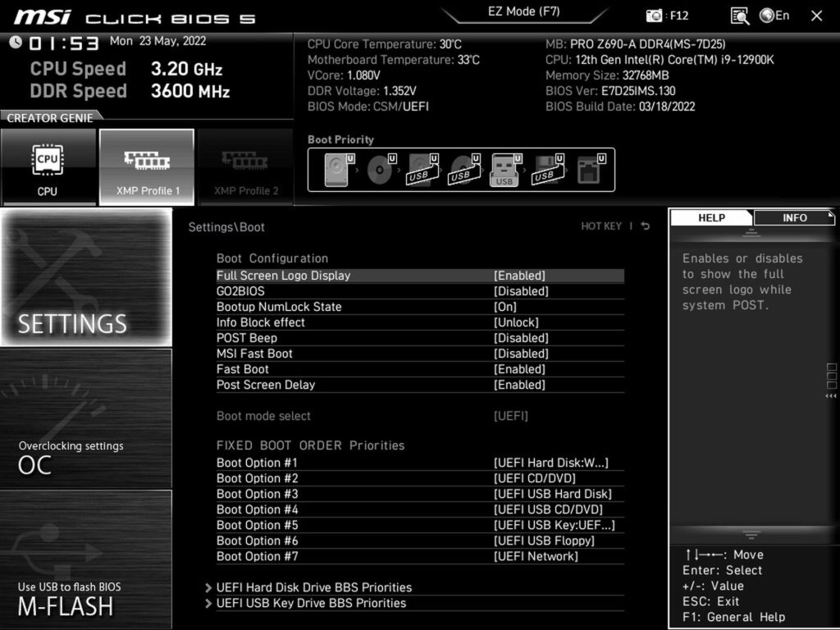Open the OC overclocking settings section
This screenshot has width=840, height=630.
86,418
